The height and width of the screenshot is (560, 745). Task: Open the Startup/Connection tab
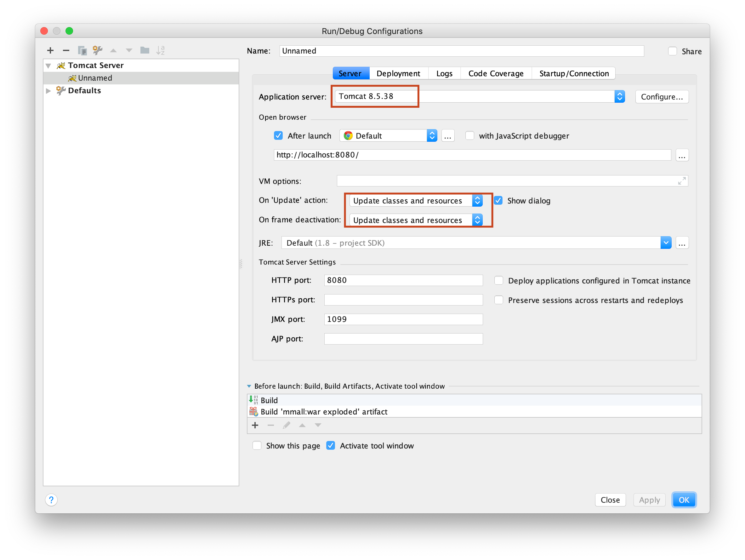tap(574, 73)
